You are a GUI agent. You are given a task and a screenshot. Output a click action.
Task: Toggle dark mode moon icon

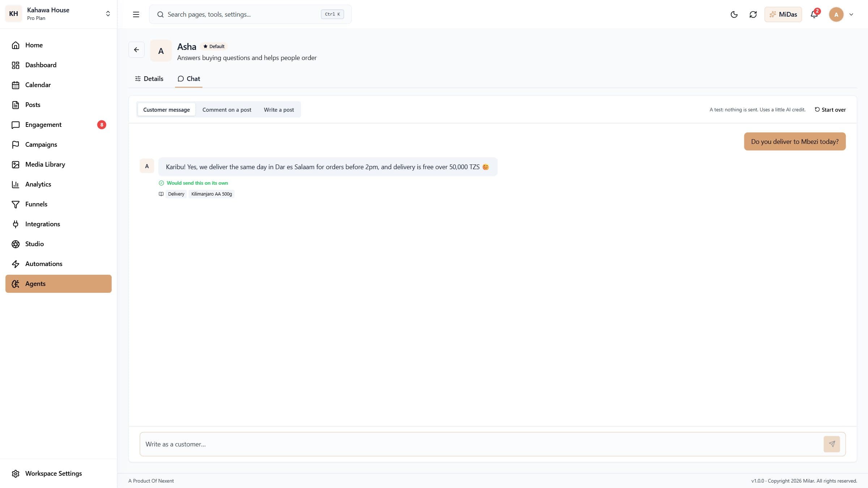pos(734,14)
